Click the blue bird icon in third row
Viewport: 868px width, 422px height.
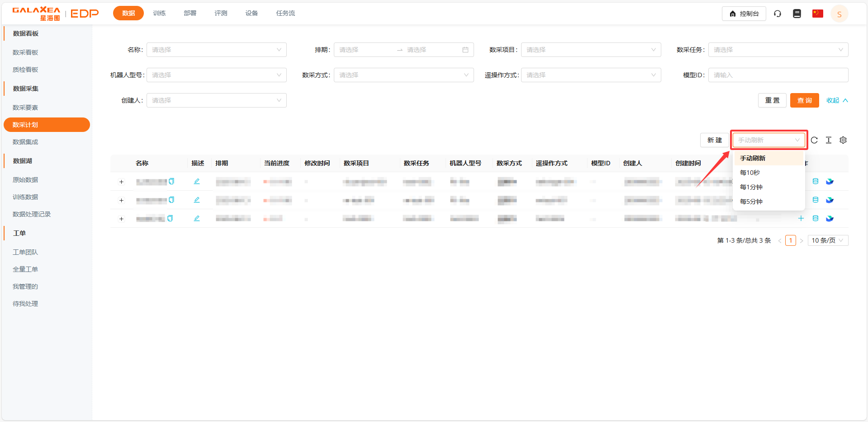(830, 219)
